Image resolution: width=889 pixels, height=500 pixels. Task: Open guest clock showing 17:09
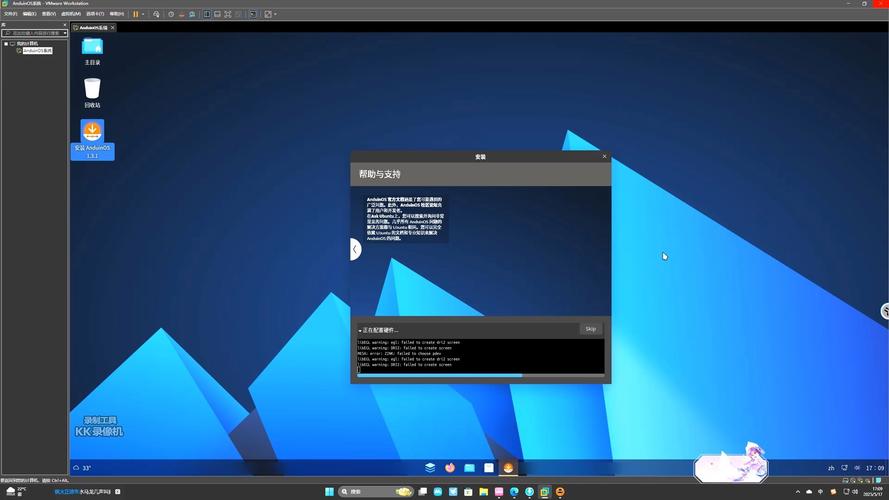click(x=875, y=468)
